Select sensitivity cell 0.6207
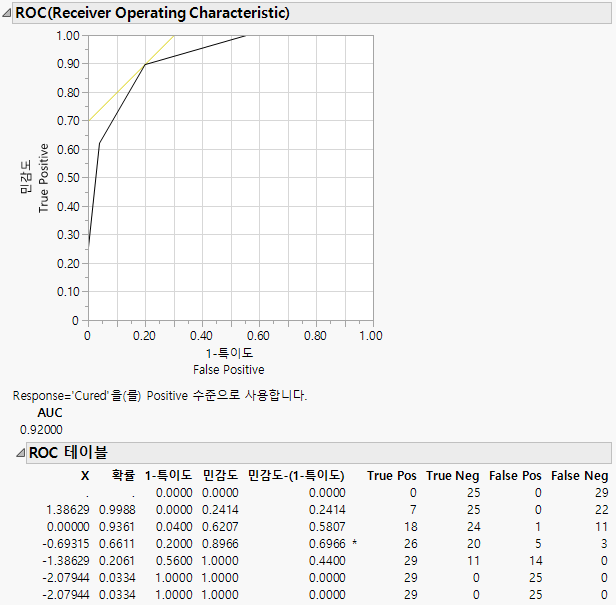The image size is (616, 605). click(220, 527)
